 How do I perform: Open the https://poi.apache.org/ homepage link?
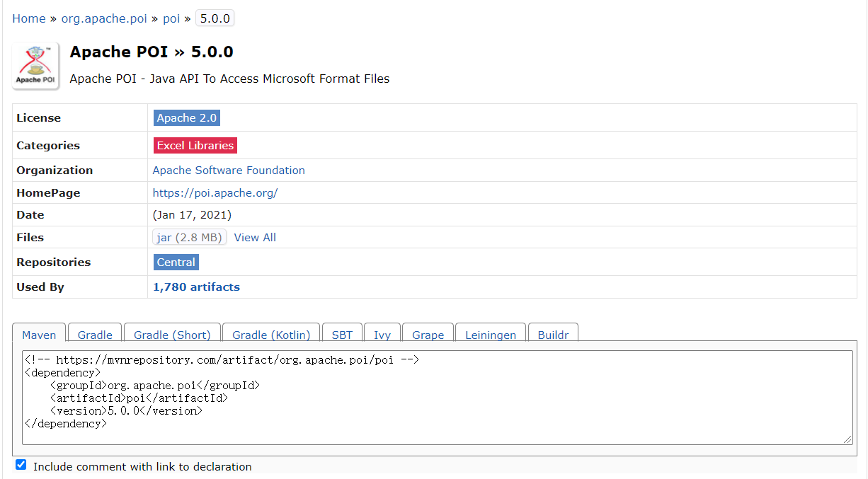[x=215, y=193]
